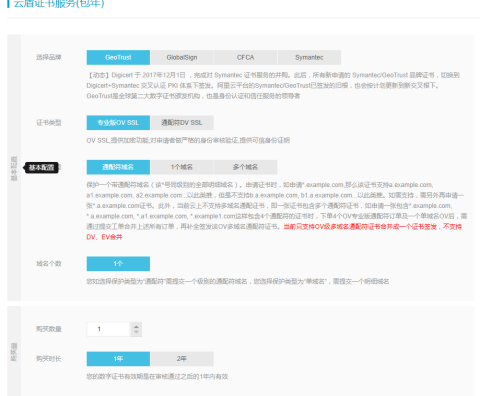The height and width of the screenshot is (396, 480).
Task: Click the 域名个数 label
Action: [49, 264]
